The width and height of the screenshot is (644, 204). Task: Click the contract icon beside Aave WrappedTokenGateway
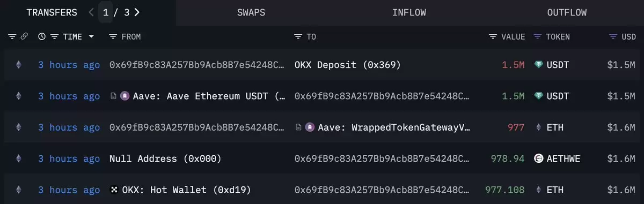(x=299, y=127)
